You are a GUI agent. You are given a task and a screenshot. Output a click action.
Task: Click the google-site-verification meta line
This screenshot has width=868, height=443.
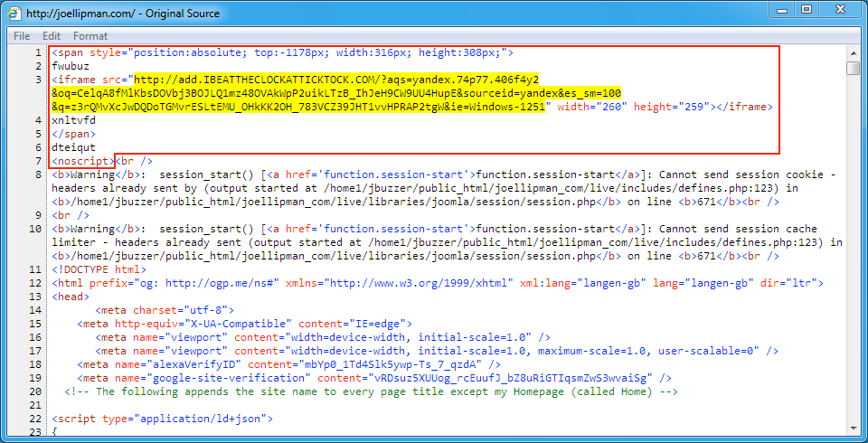pos(374,378)
